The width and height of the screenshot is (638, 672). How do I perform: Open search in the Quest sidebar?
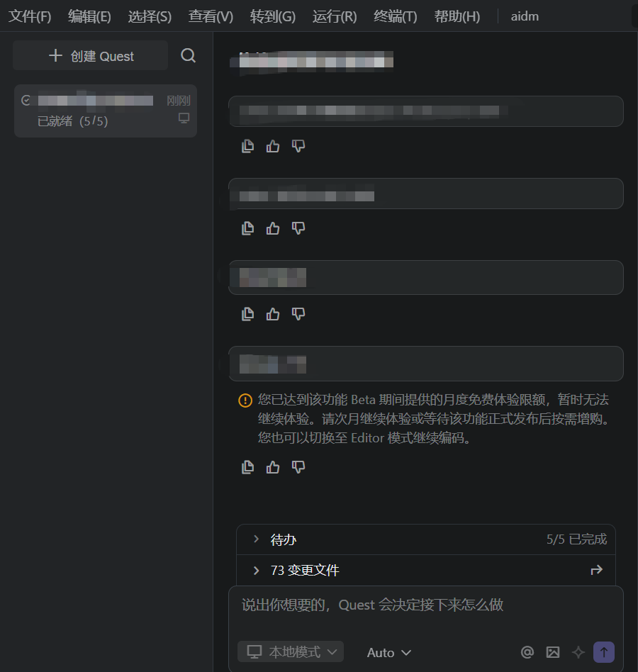(x=188, y=55)
